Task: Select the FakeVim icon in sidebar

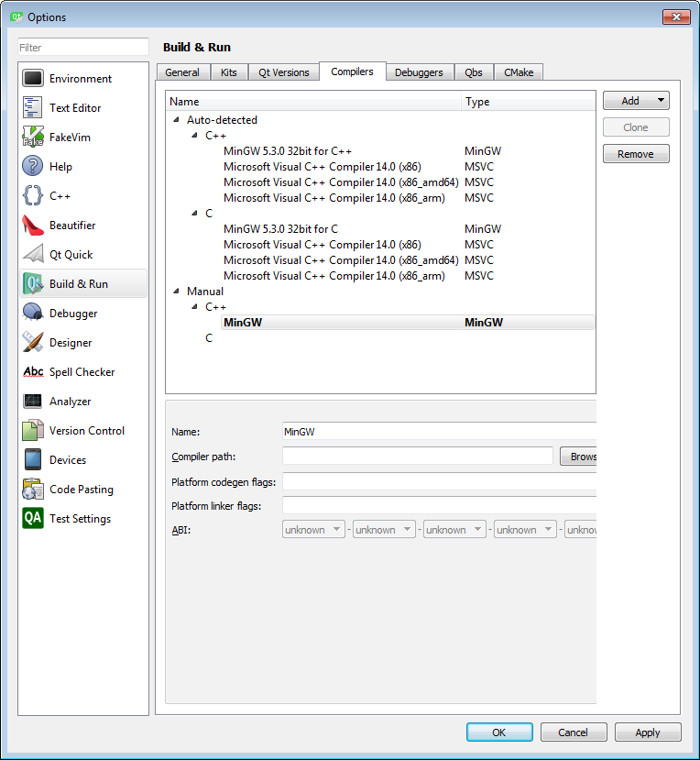Action: (33, 138)
